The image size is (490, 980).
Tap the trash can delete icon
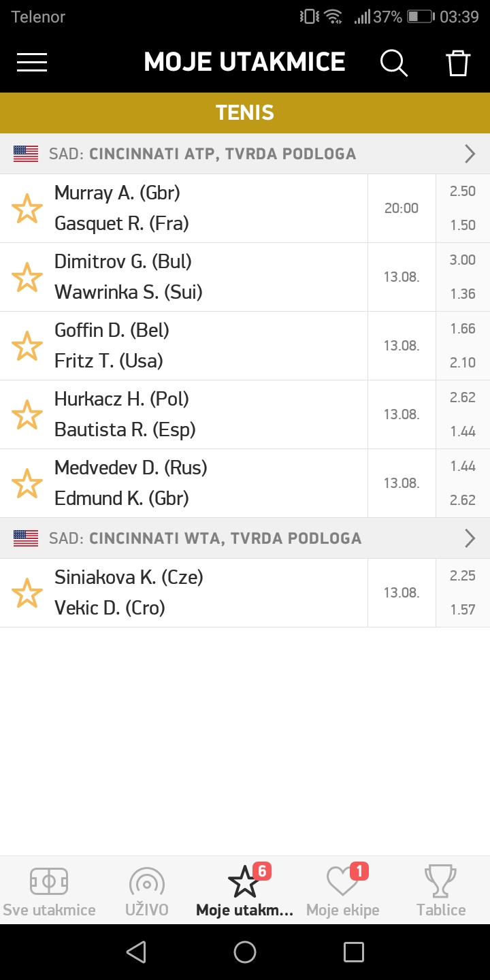[x=458, y=63]
